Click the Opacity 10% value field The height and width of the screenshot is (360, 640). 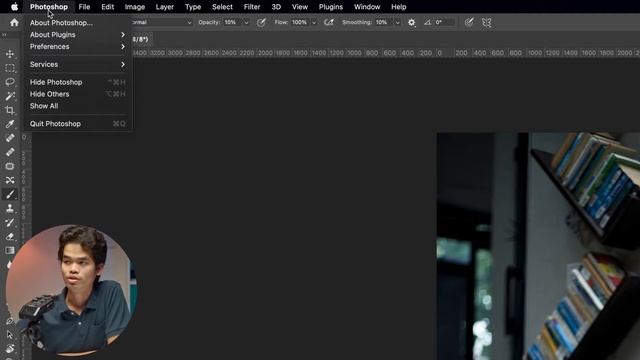[232, 22]
